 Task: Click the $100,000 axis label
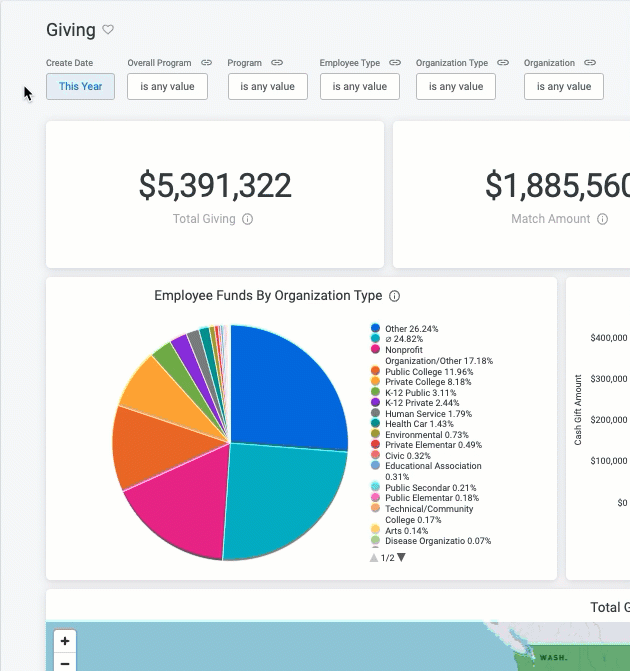[x=609, y=461]
